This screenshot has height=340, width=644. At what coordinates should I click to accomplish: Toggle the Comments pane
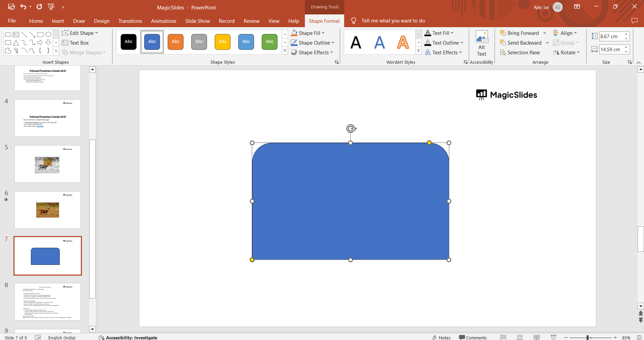tap(473, 337)
